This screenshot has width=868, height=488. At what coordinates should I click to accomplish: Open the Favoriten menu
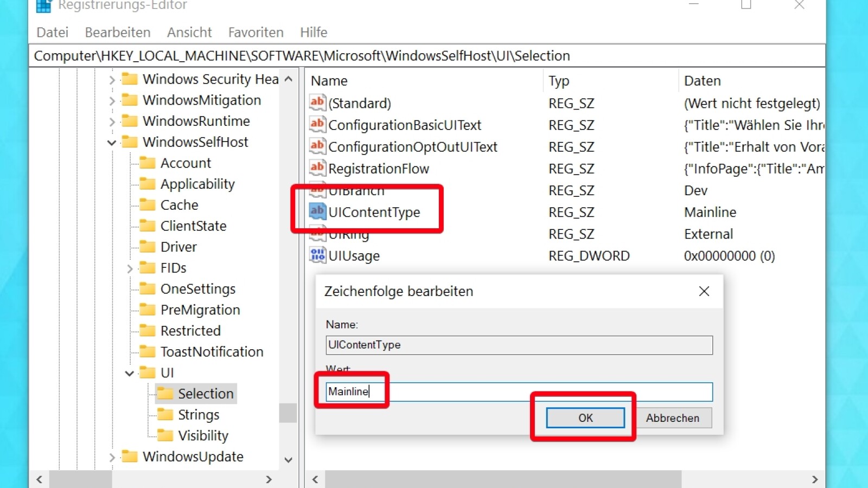pos(256,33)
